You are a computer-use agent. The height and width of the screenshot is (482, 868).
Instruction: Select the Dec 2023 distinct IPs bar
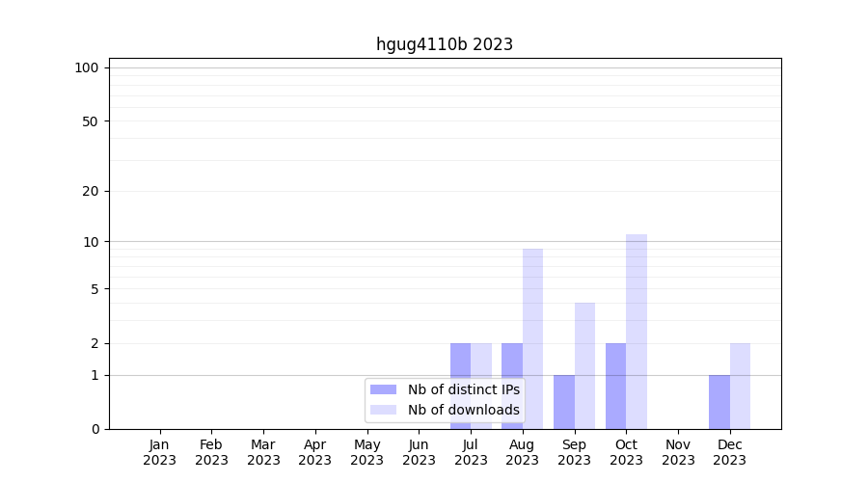coord(719,402)
